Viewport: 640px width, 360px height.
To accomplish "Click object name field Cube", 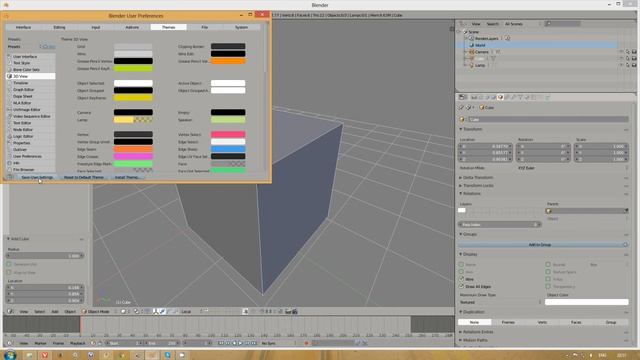I will 548,119.
